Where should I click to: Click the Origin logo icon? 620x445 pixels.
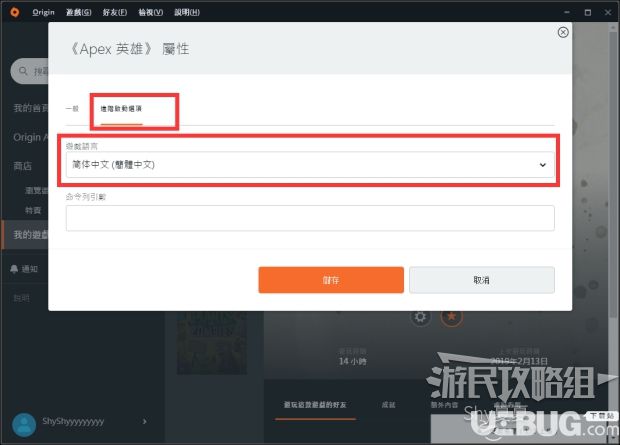click(15, 12)
